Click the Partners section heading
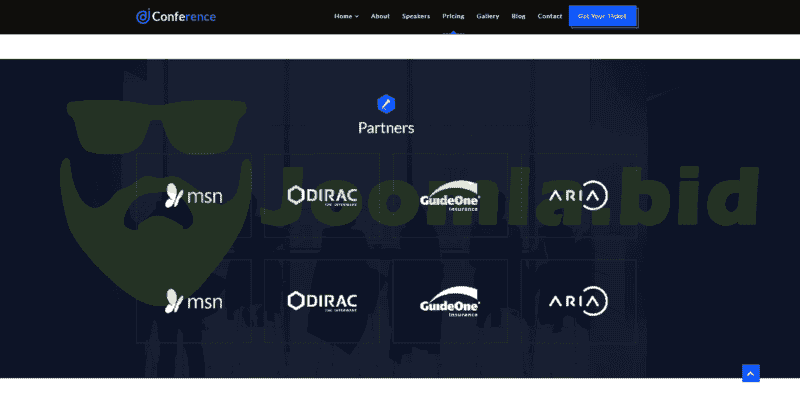This screenshot has width=800, height=403. click(386, 128)
